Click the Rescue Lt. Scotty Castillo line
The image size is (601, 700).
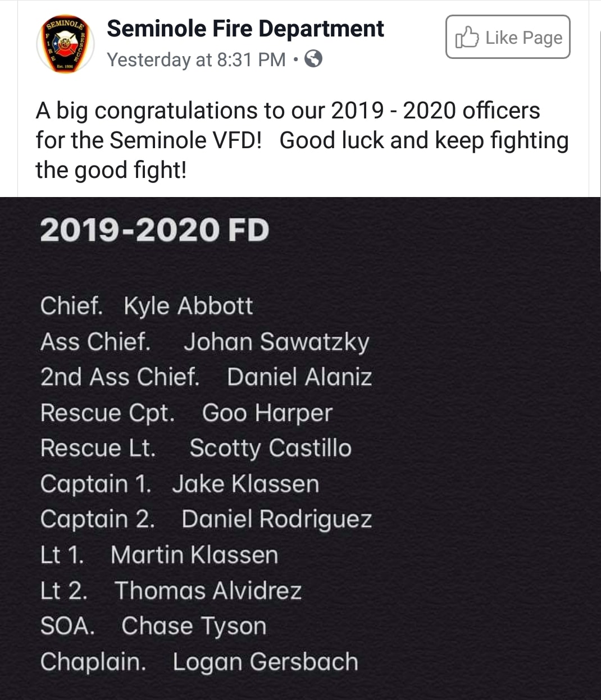[x=196, y=449]
